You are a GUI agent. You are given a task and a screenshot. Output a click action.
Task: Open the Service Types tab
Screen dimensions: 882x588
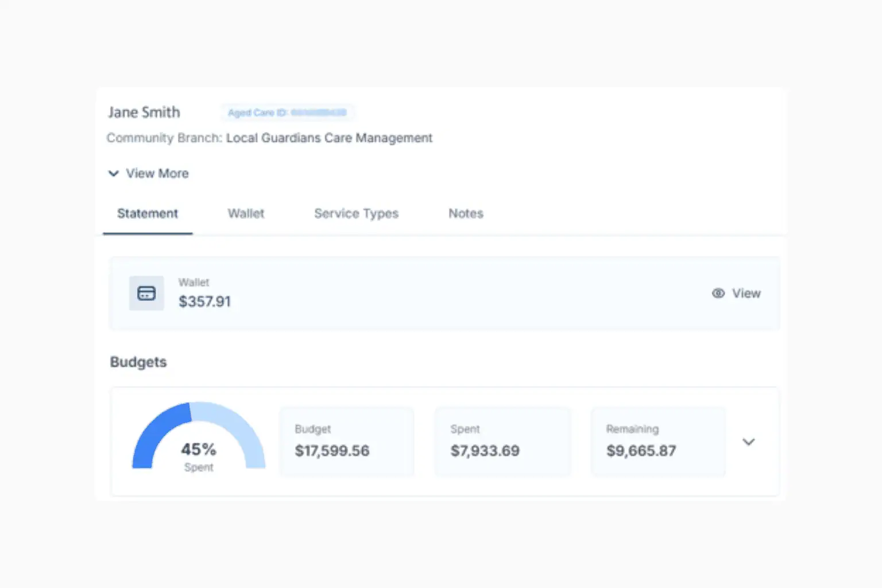click(x=356, y=214)
